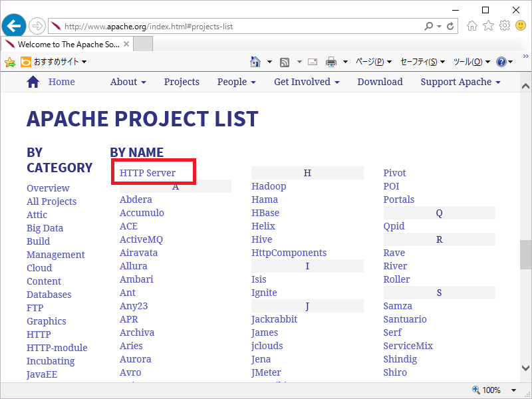Image resolution: width=532 pixels, height=399 pixels.
Task: Click the browser Forward arrow button
Action: point(37,26)
